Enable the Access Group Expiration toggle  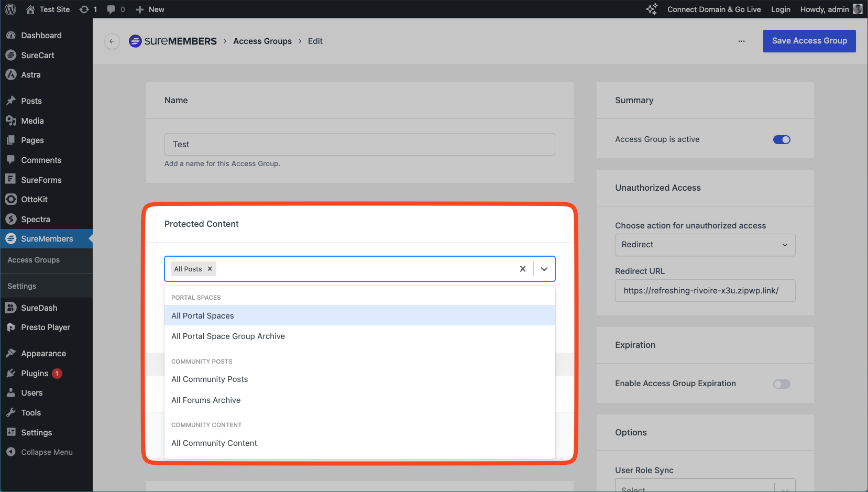tap(782, 384)
